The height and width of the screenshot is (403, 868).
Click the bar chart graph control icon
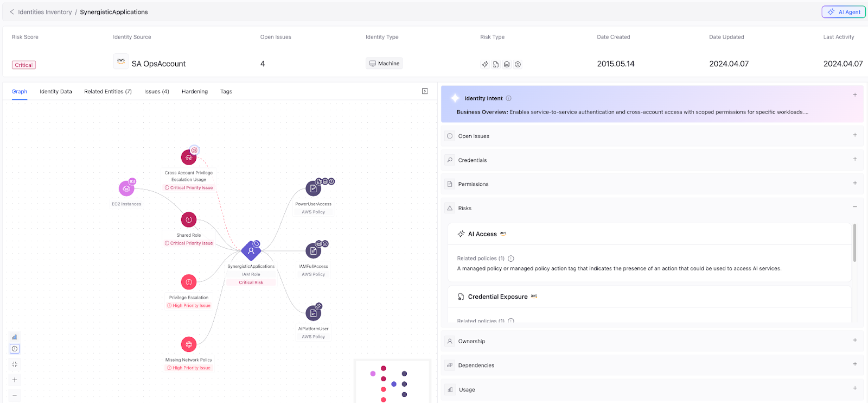tap(15, 337)
